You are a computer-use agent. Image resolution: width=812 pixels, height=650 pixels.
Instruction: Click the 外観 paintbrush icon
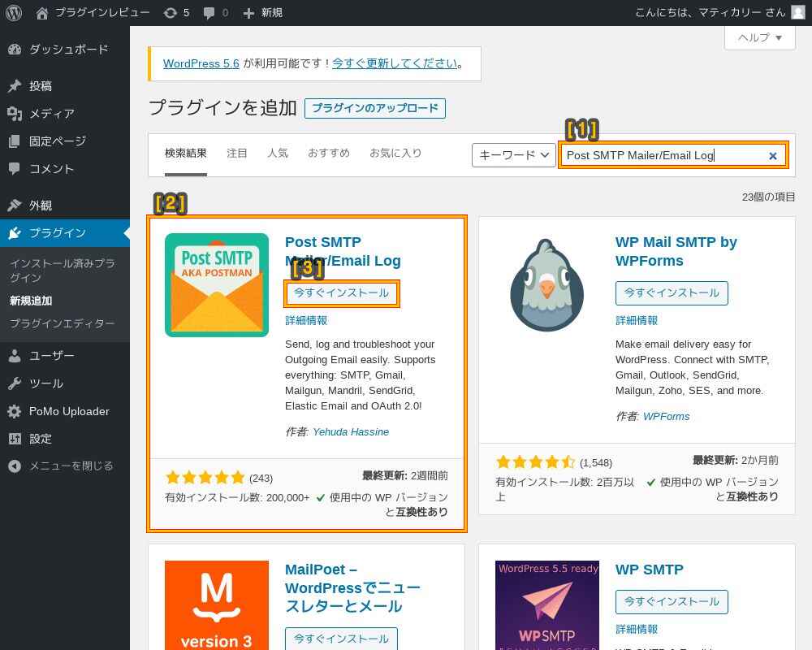click(x=15, y=206)
